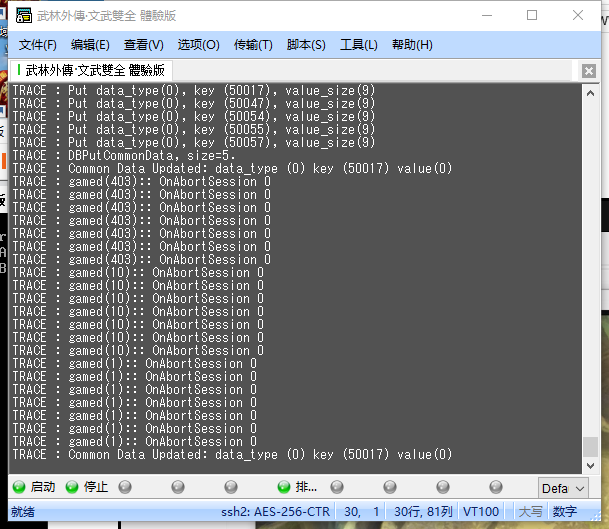Screen dimensions: 609x529
Task: Click the green 停止 button
Action: click(86, 487)
